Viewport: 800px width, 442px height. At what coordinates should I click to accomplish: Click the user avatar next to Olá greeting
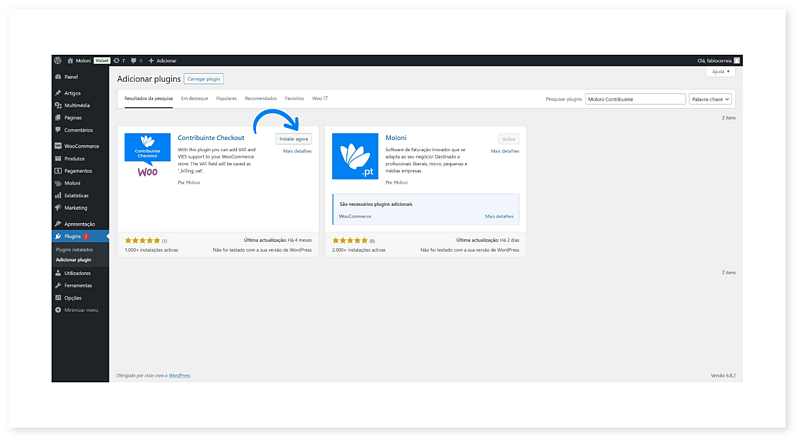pyautogui.click(x=737, y=60)
